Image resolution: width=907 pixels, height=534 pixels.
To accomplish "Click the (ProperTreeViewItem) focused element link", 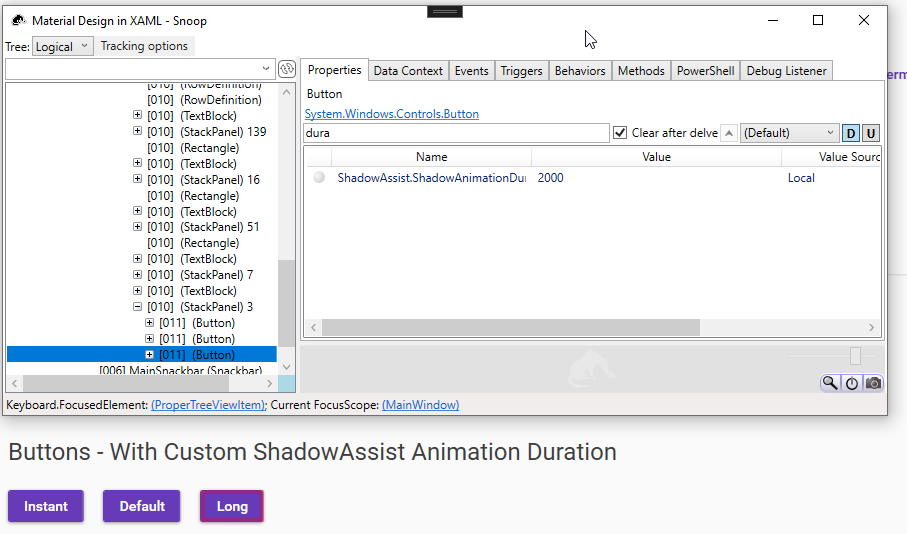I will pyautogui.click(x=208, y=405).
